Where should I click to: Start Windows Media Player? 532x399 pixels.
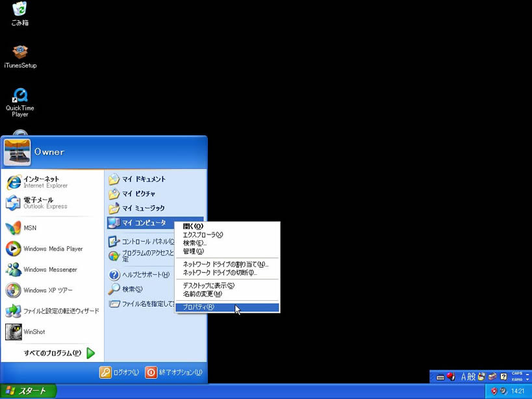pos(44,249)
